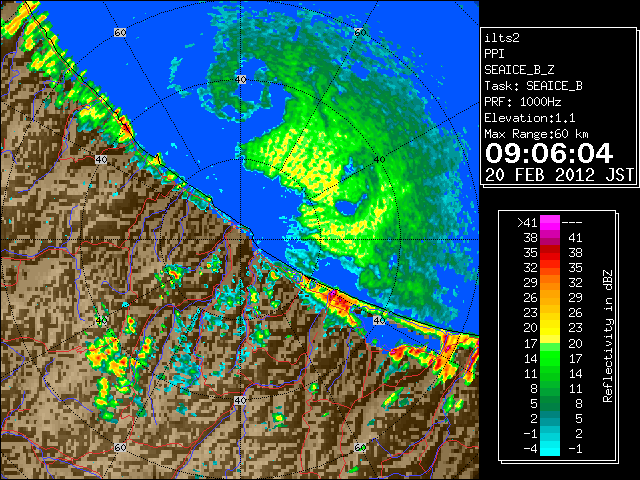This screenshot has height=480, width=640.
Task: Click the 09:06:04 timestamp
Action: point(549,153)
